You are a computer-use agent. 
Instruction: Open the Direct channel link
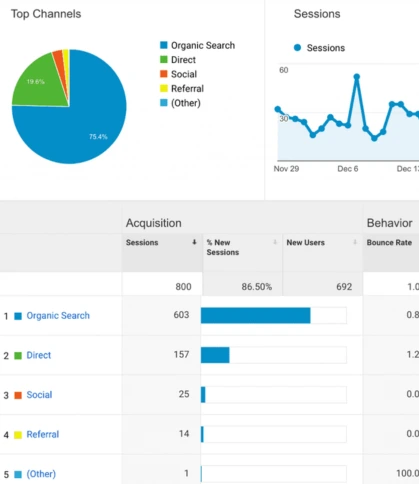tap(39, 355)
